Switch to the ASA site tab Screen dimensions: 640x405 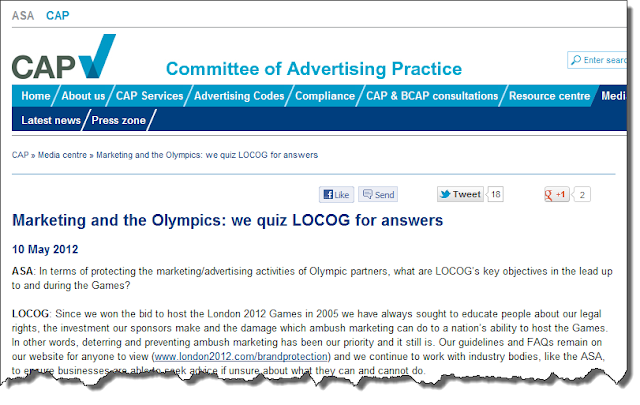click(23, 16)
